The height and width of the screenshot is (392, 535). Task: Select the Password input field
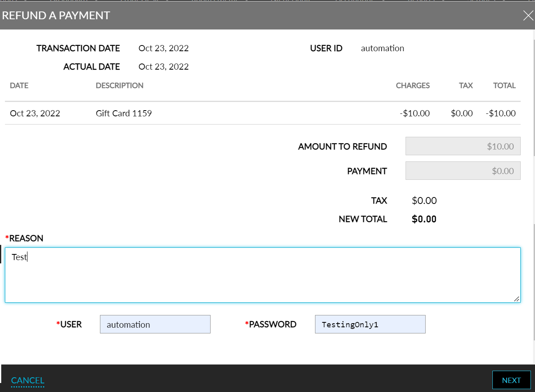click(x=370, y=324)
